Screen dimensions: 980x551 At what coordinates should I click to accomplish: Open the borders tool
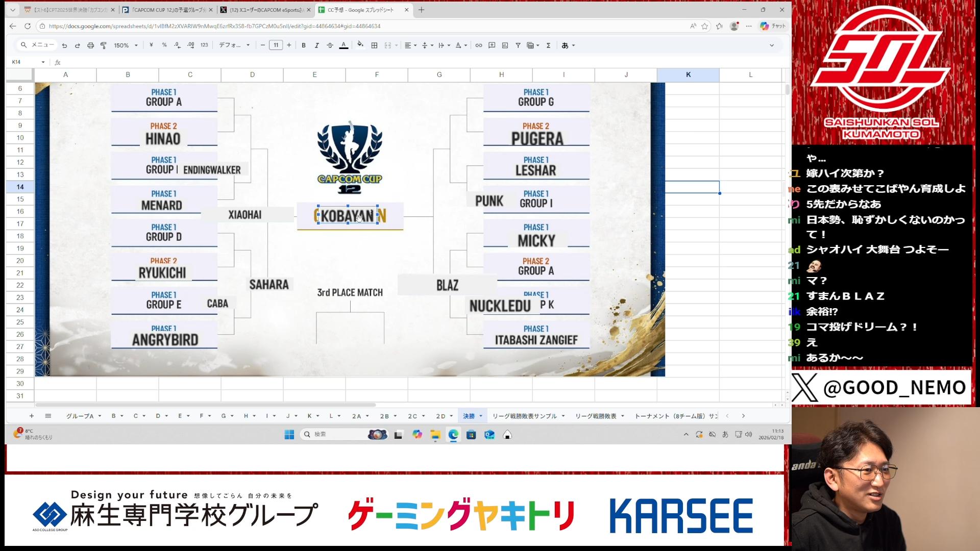[x=374, y=45]
